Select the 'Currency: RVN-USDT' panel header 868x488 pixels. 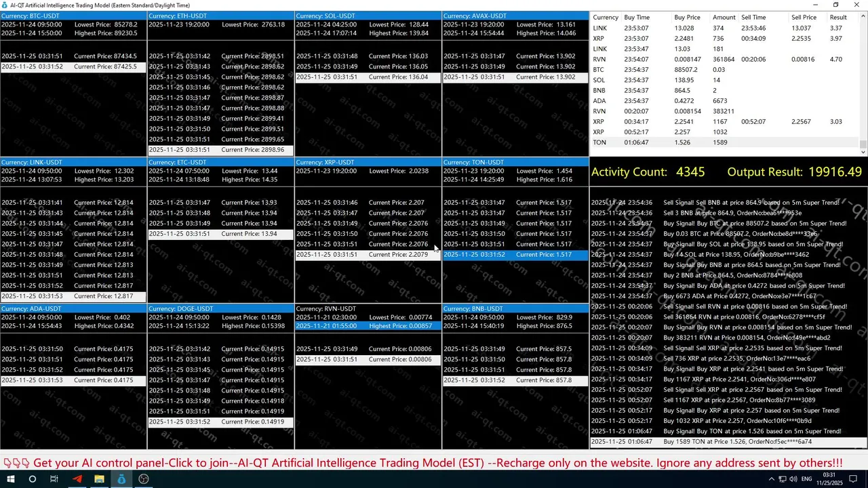(x=368, y=308)
